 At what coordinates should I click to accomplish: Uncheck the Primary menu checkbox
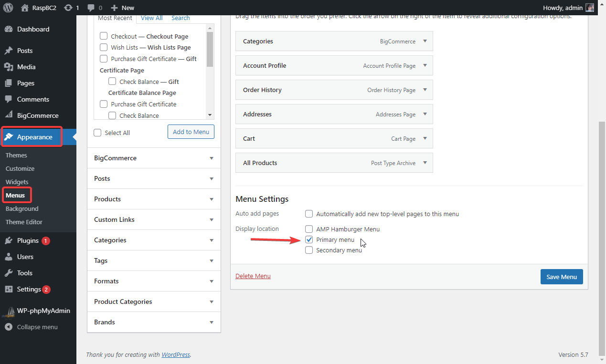tap(309, 239)
